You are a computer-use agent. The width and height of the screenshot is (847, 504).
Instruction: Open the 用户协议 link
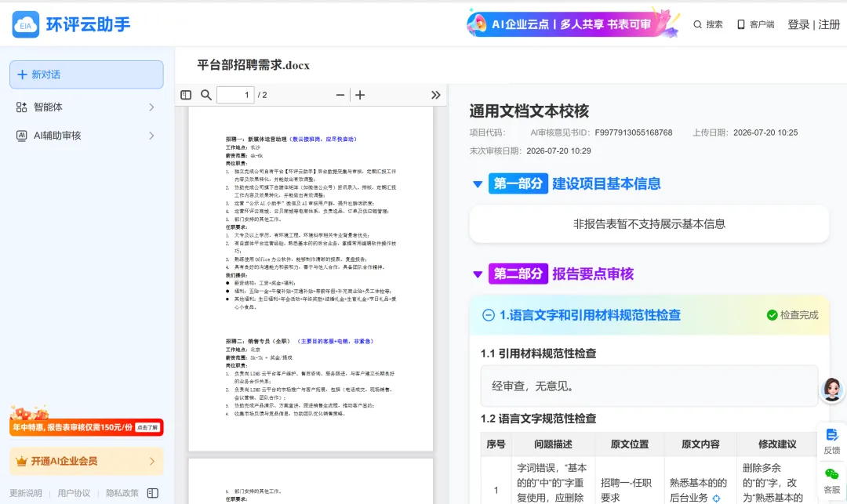click(x=74, y=493)
